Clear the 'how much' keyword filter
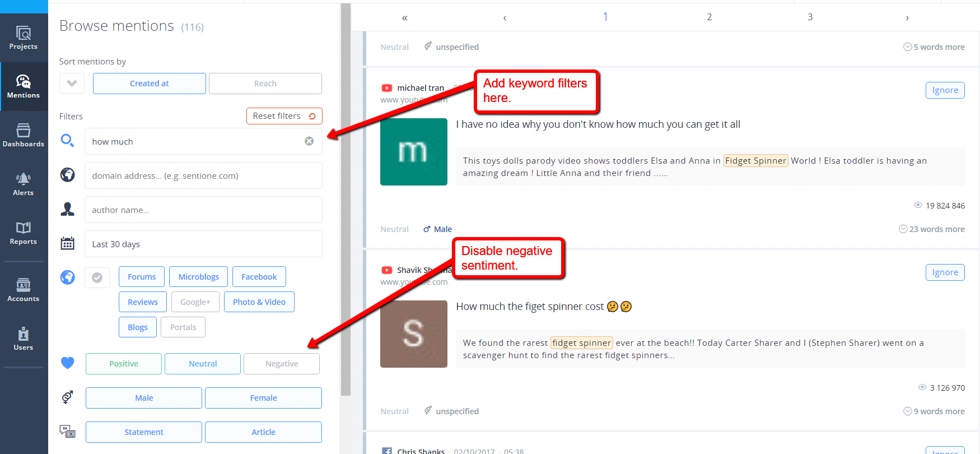The width and height of the screenshot is (980, 454). point(309,141)
